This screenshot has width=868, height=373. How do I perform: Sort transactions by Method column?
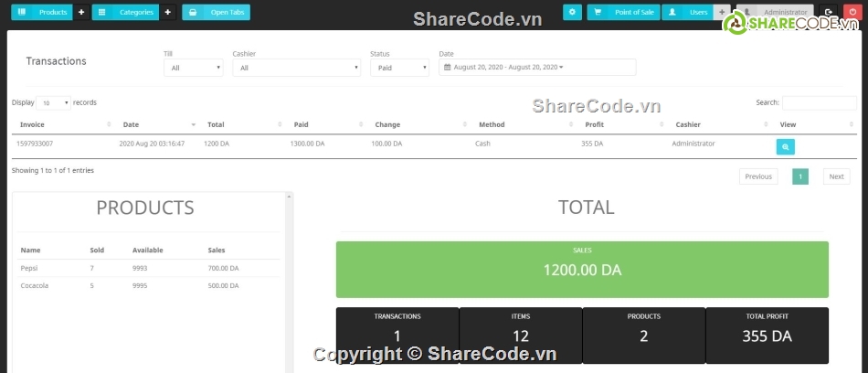point(524,124)
